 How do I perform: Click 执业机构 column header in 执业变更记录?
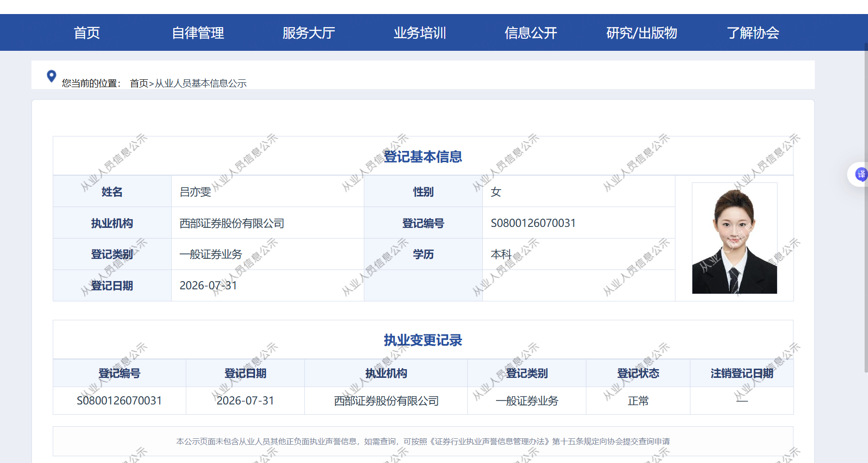tap(386, 373)
